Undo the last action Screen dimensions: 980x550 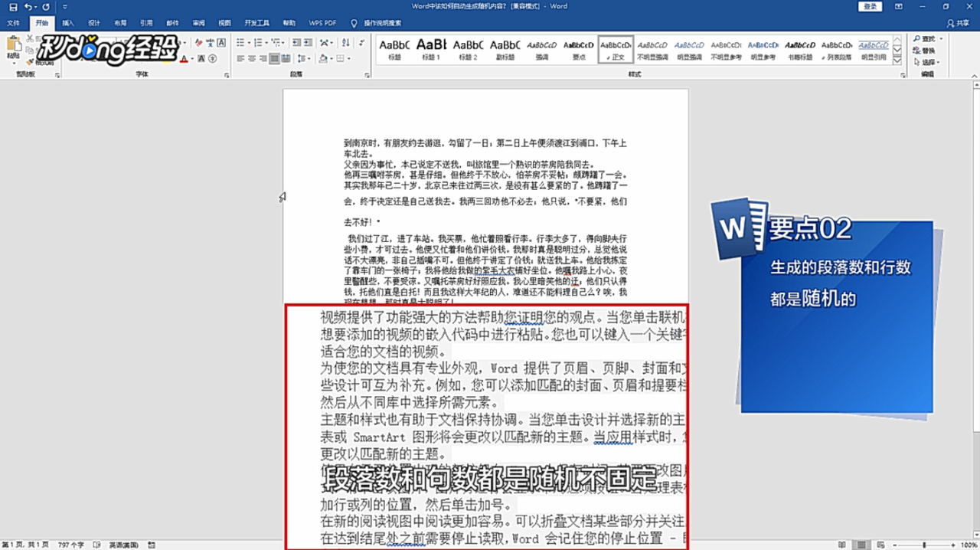(28, 7)
